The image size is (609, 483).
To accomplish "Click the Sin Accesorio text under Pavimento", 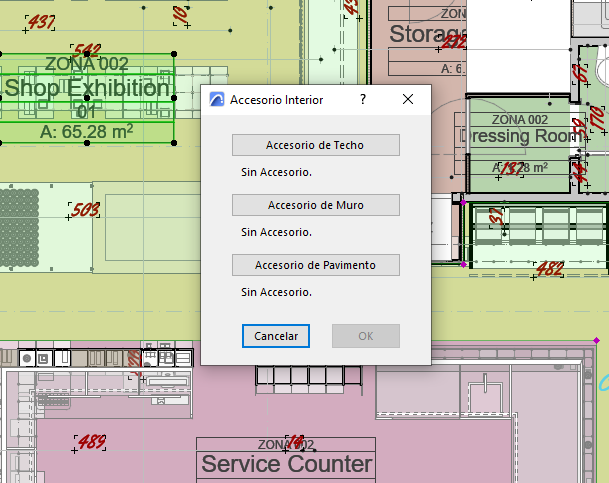I will [x=276, y=292].
